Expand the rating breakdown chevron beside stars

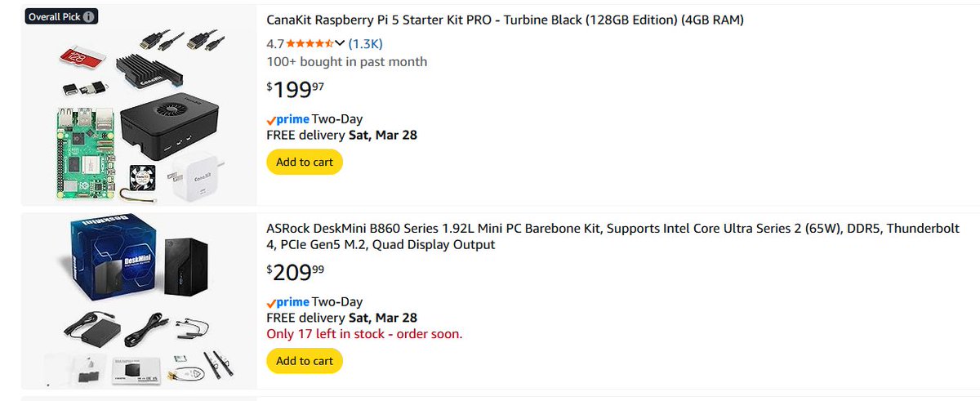340,43
